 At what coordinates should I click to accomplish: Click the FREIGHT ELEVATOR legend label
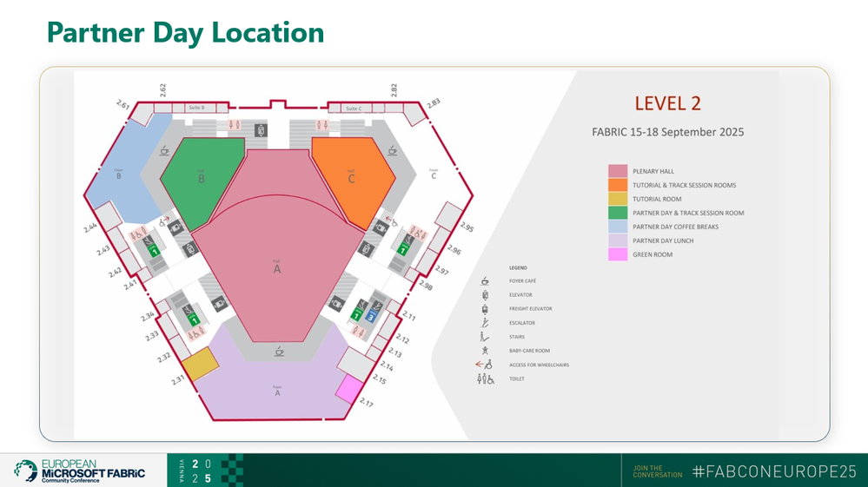pyautogui.click(x=531, y=309)
